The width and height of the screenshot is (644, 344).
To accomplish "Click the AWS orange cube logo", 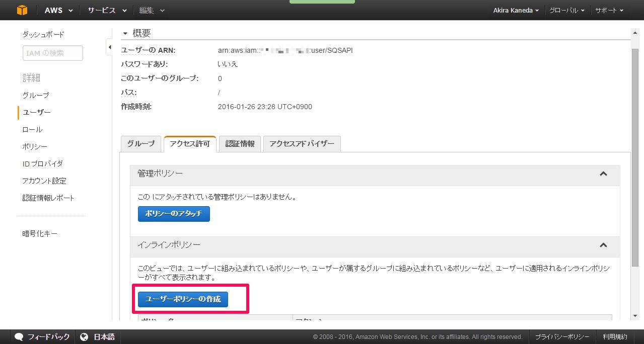I will click(x=22, y=10).
